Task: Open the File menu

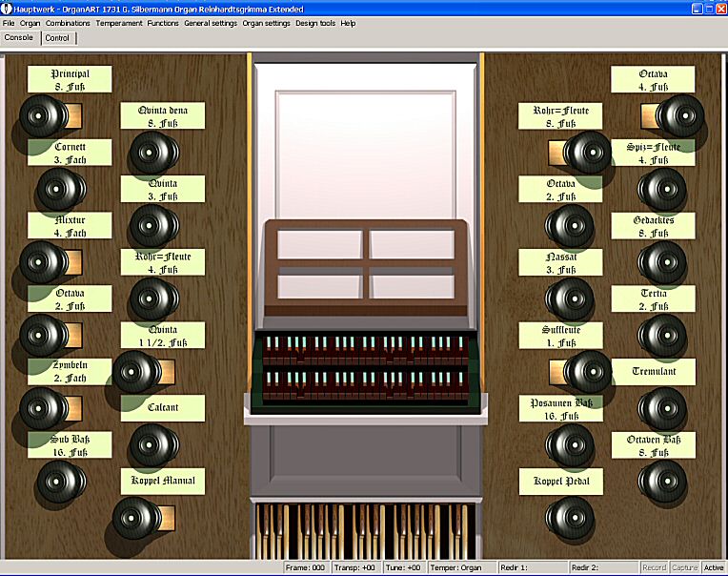Action: pyautogui.click(x=9, y=23)
